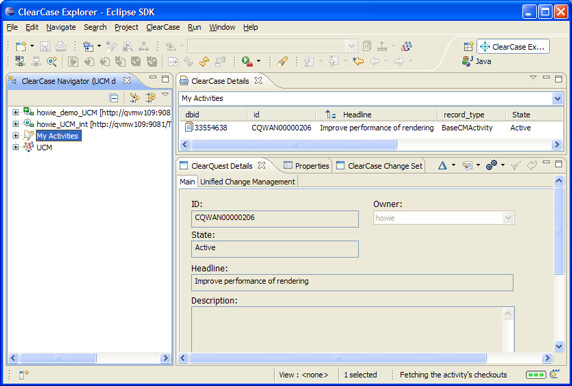Open the ClearCase Navigator view menu chevron
The height and width of the screenshot is (386, 572).
click(165, 94)
